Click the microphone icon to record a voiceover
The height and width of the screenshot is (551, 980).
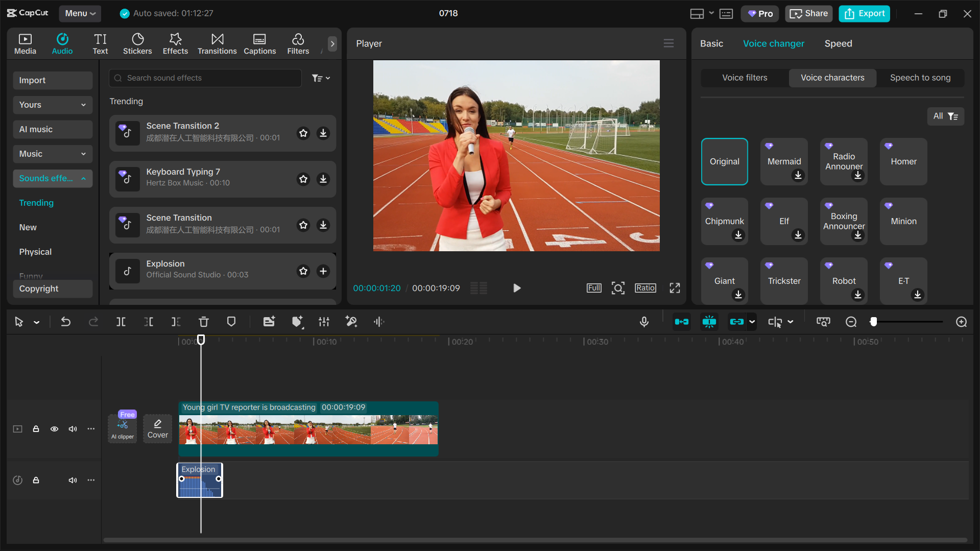tap(644, 322)
